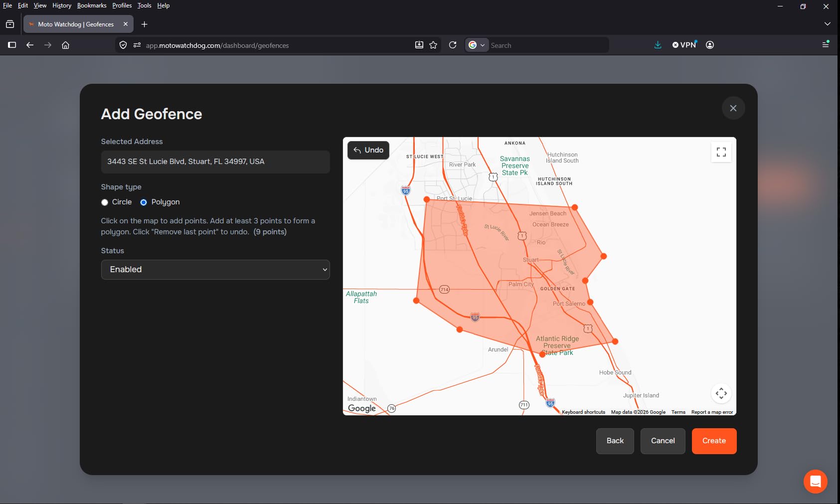Click the Hobe Sound map label
The image size is (840, 504).
coord(615,372)
